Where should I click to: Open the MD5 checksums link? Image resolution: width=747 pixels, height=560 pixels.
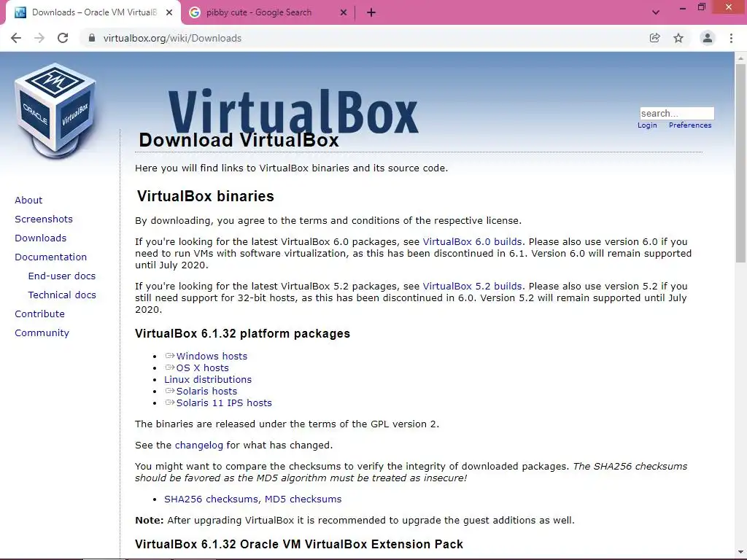(x=303, y=499)
